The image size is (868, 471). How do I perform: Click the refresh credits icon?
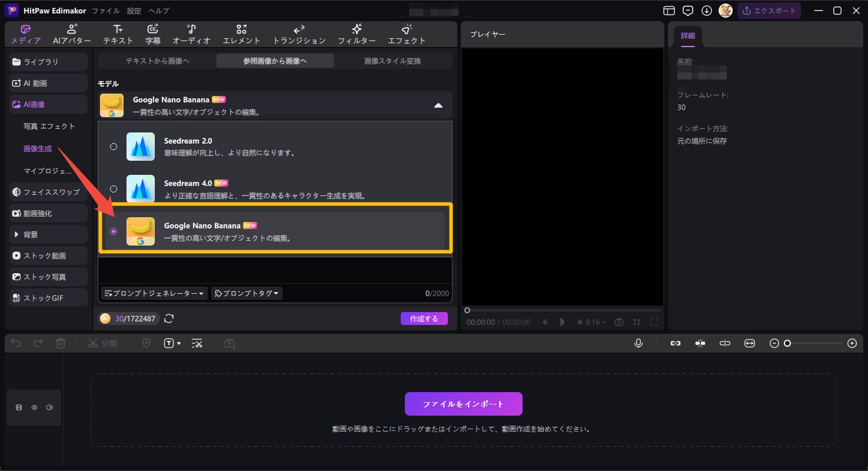169,319
